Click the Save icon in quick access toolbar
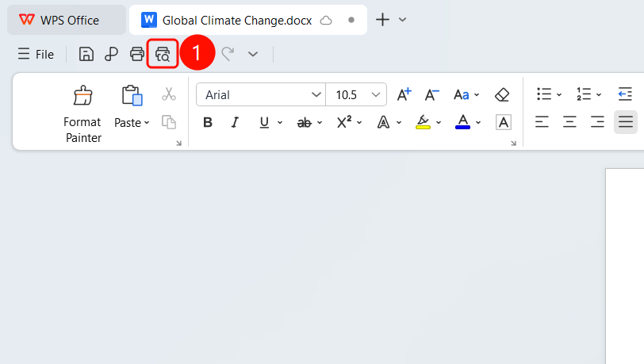Viewport: 644px width, 364px height. 86,54
